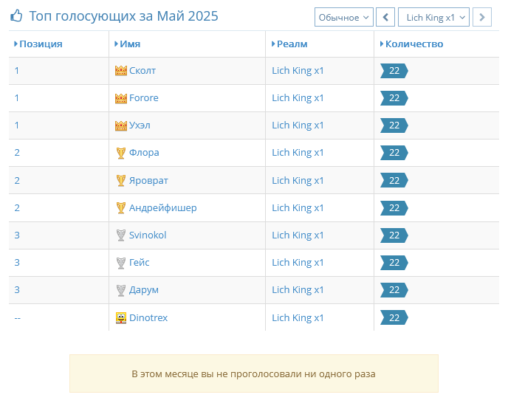The width and height of the screenshot is (508, 420).
Task: Click the smiley avatar icon next to Dinotrex
Action: click(121, 318)
